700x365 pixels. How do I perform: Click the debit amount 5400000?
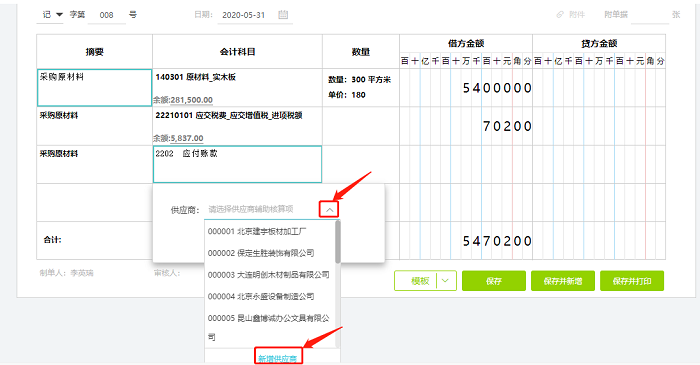497,88
